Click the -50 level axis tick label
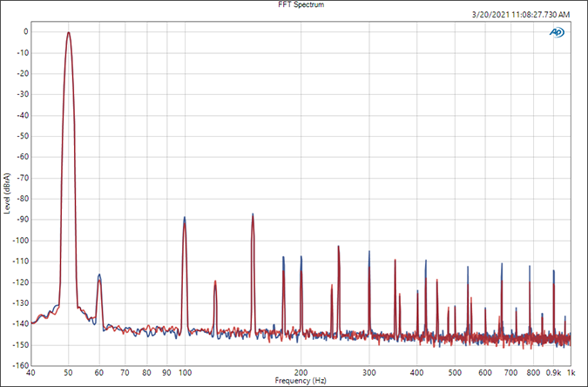This screenshot has width=588, height=387. pos(23,136)
